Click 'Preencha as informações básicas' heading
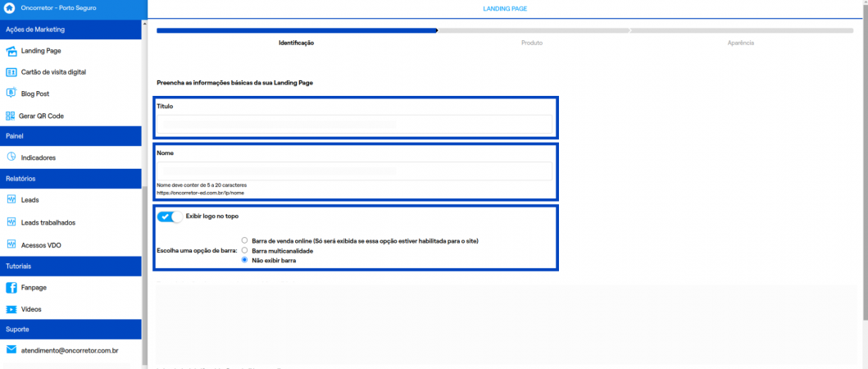This screenshot has height=369, width=868. tap(235, 83)
